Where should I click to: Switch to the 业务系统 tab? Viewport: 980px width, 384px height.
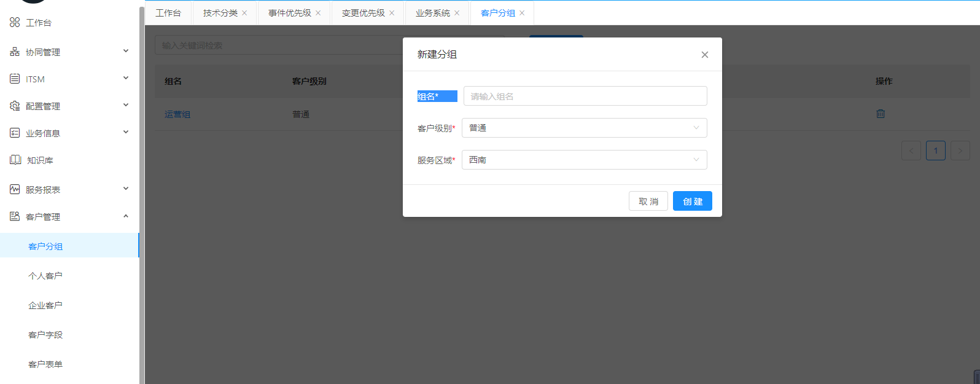click(x=432, y=13)
